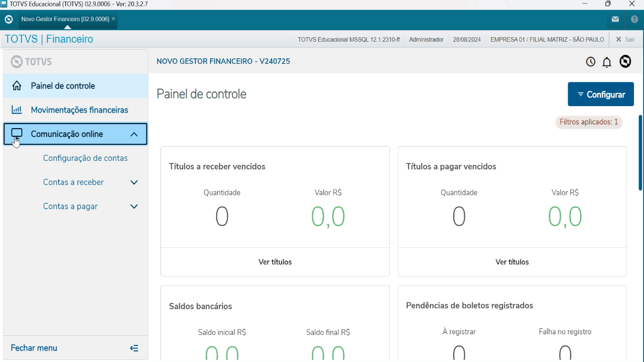Click the vertical scrollbar of the dashboard
Image resolution: width=644 pixels, height=362 pixels.
coord(640,153)
